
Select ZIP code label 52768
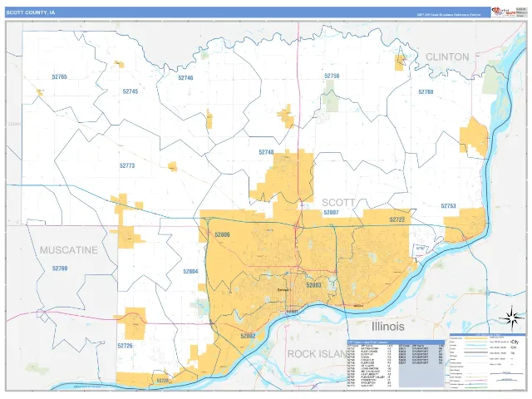[426, 91]
